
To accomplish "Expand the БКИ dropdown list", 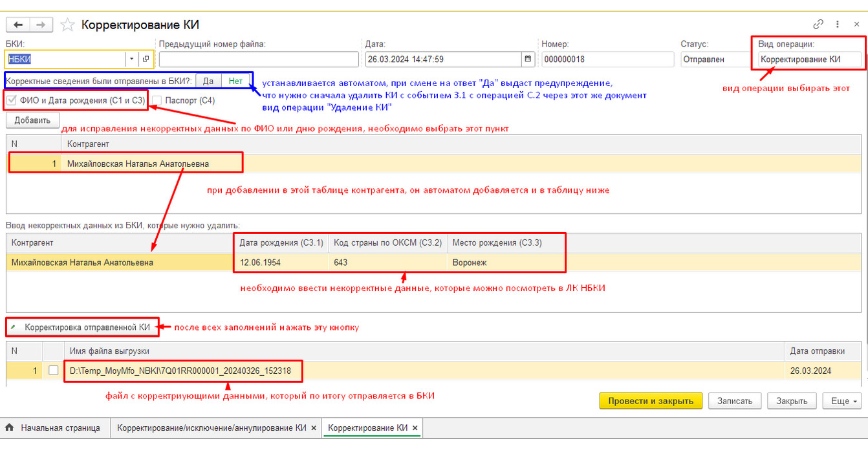I will click(x=131, y=59).
